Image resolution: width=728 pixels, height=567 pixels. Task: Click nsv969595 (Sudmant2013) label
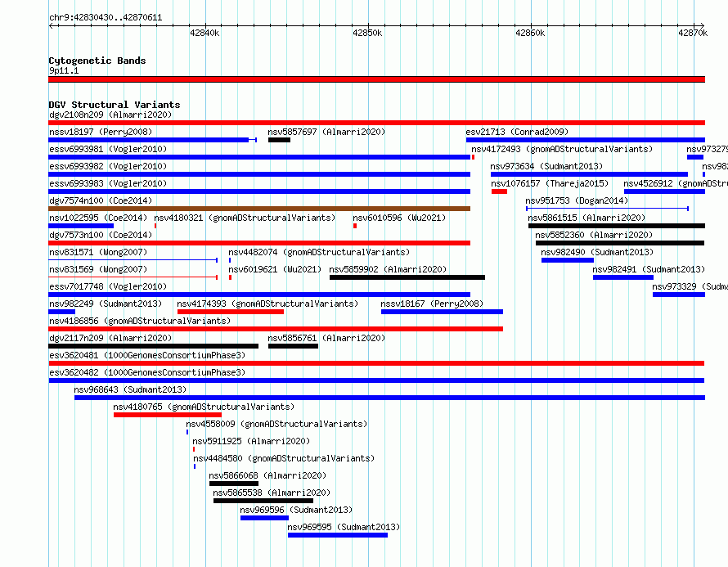click(x=344, y=527)
